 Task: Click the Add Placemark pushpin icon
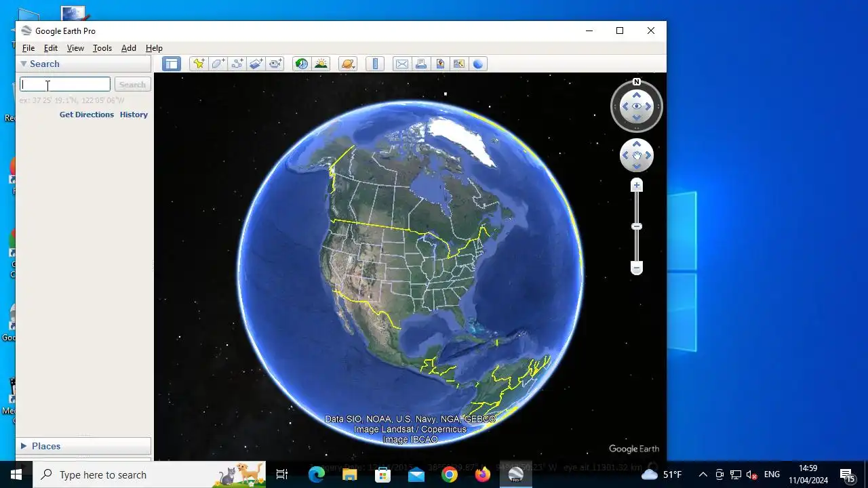coord(199,64)
